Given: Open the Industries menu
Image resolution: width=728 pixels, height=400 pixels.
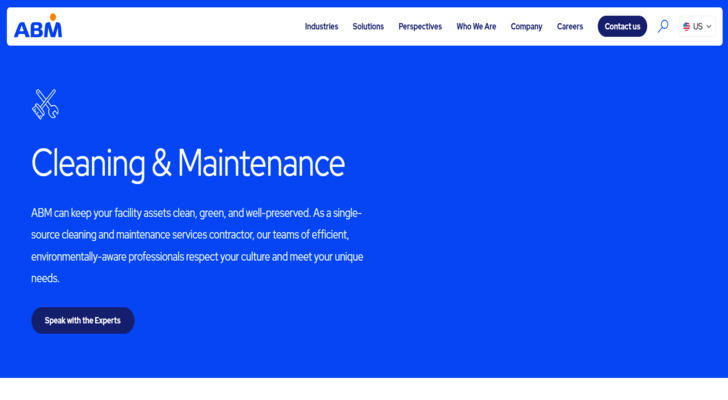Looking at the screenshot, I should [321, 26].
